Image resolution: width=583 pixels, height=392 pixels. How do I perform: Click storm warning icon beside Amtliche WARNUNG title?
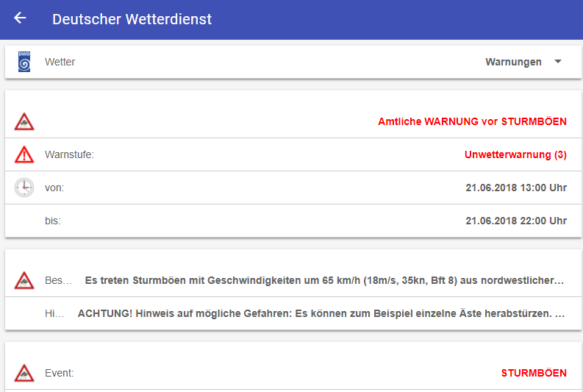24,121
